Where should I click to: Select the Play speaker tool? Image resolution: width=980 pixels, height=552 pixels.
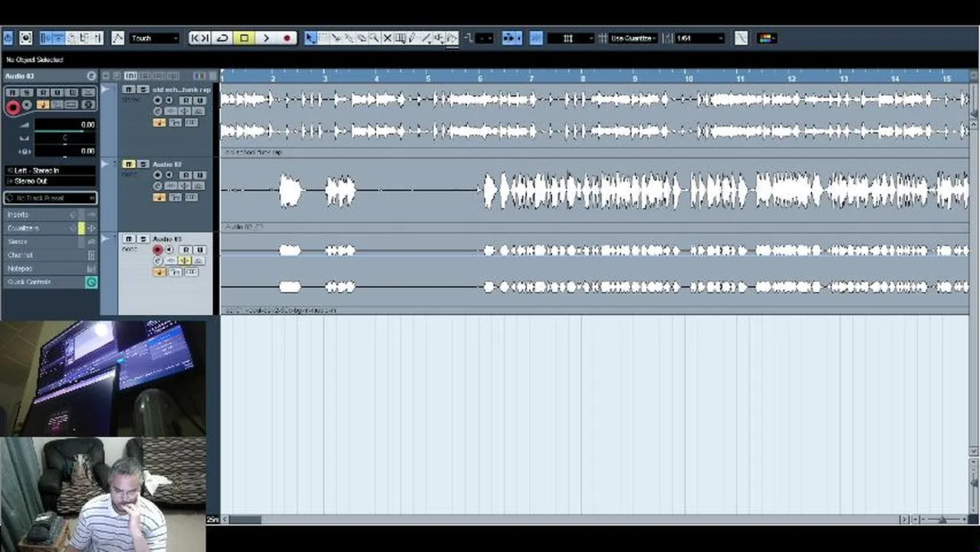click(438, 38)
